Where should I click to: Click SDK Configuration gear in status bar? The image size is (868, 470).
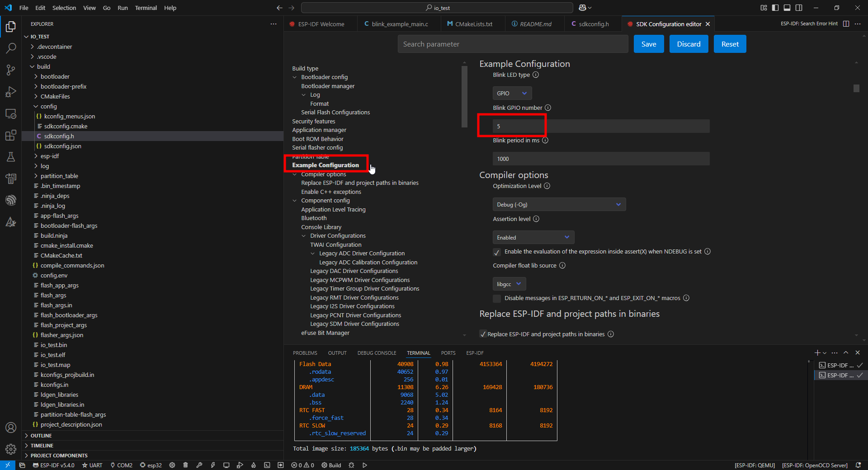point(172,465)
